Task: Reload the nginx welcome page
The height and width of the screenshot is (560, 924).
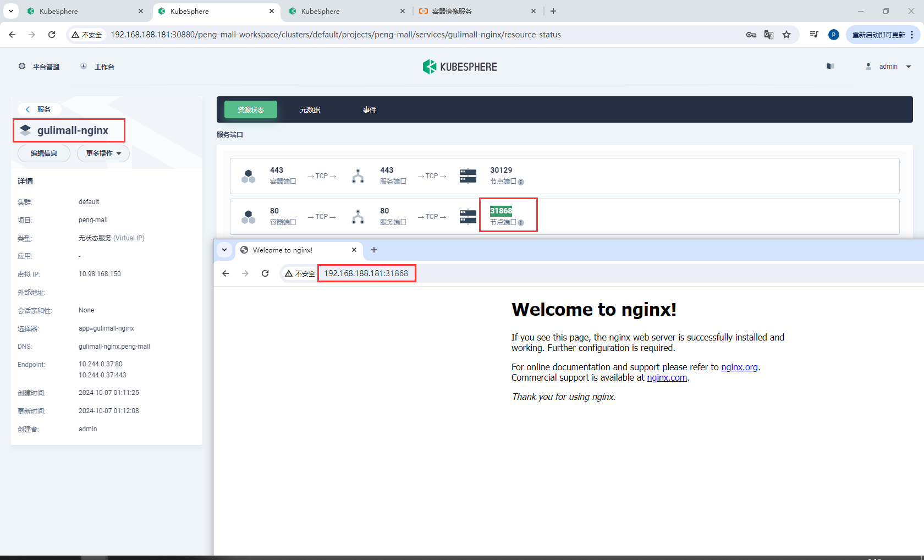Action: [x=265, y=273]
